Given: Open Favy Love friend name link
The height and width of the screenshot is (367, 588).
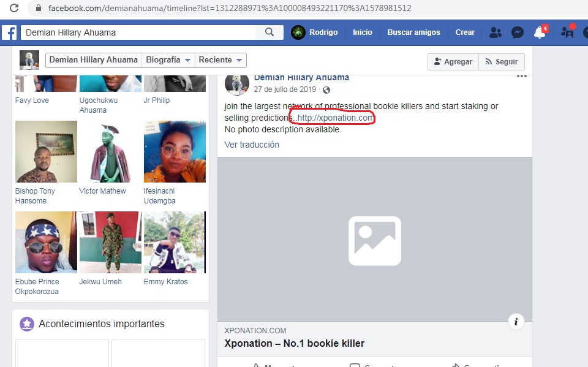Looking at the screenshot, I should [32, 100].
